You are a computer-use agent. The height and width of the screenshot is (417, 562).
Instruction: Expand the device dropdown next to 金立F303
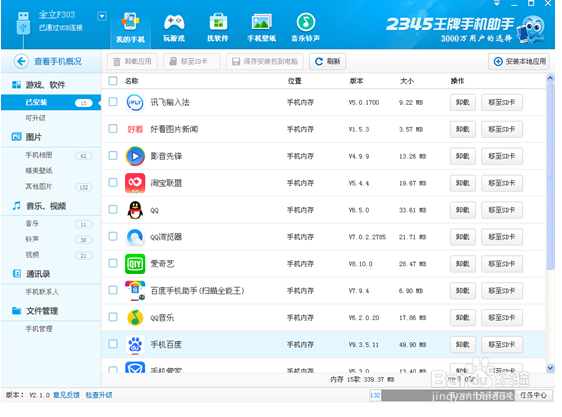click(x=102, y=16)
